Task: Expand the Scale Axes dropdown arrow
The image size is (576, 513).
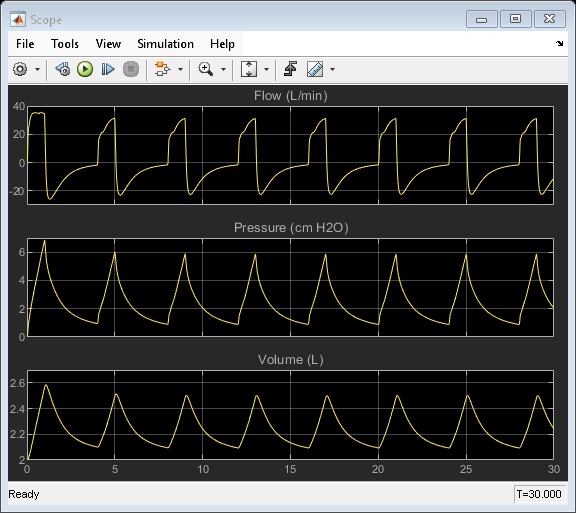Action: pos(266,69)
